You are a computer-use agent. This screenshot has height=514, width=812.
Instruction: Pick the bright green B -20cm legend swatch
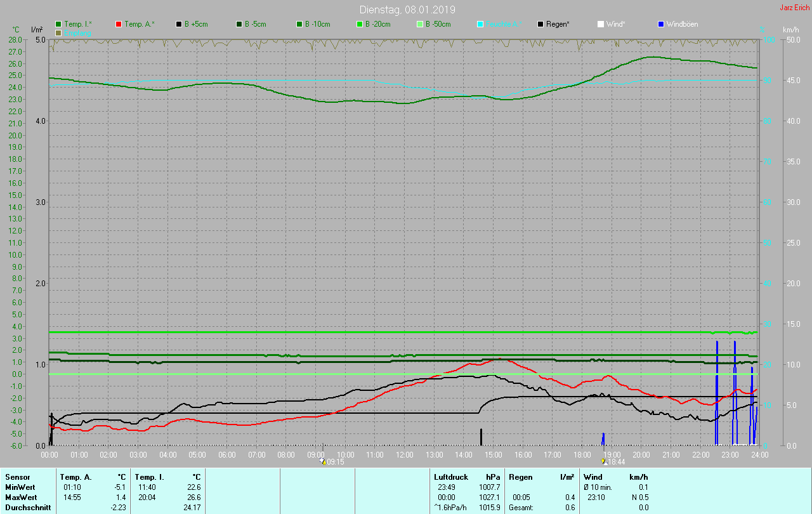point(360,24)
